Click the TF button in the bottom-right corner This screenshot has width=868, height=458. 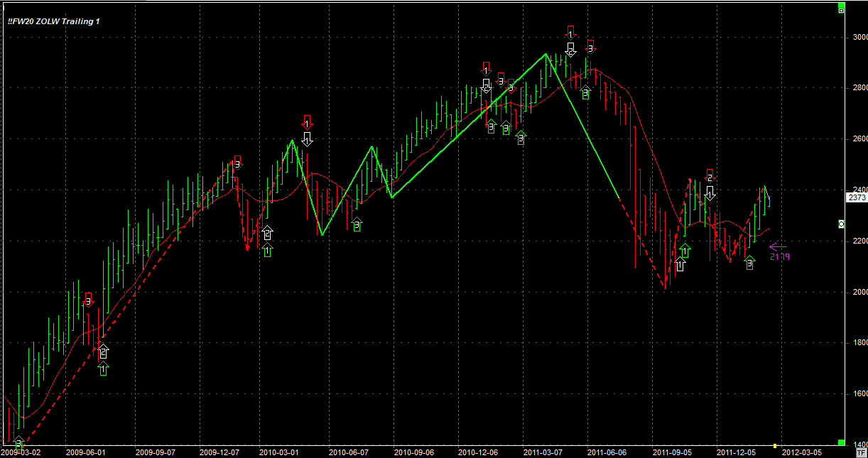(862, 452)
